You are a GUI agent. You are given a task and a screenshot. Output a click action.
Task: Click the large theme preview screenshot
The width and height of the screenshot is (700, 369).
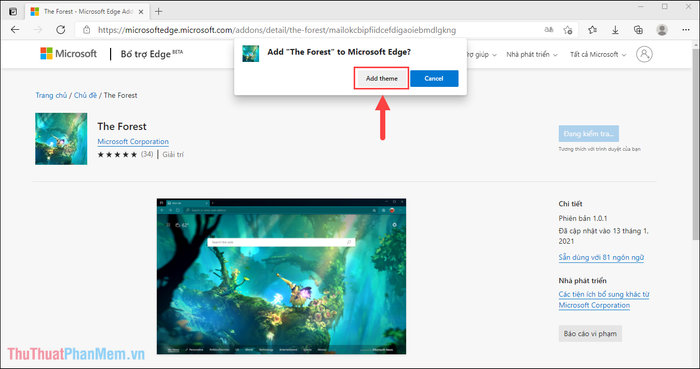coord(281,276)
